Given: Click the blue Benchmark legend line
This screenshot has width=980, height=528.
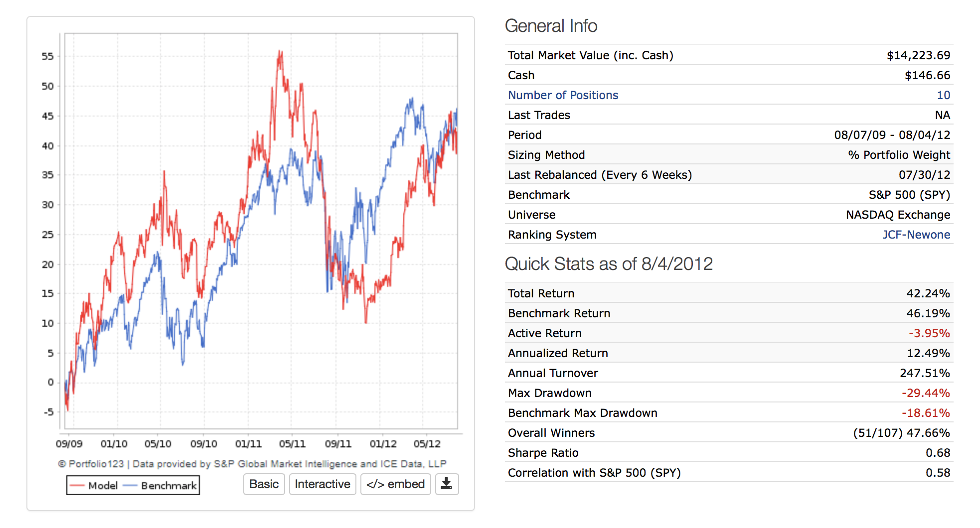Looking at the screenshot, I should click(130, 486).
